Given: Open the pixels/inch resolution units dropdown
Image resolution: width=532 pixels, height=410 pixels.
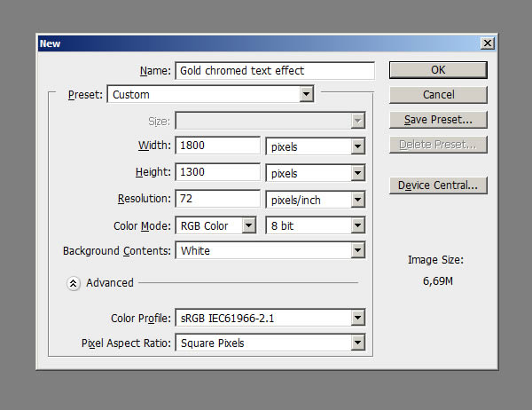Looking at the screenshot, I should coord(315,200).
